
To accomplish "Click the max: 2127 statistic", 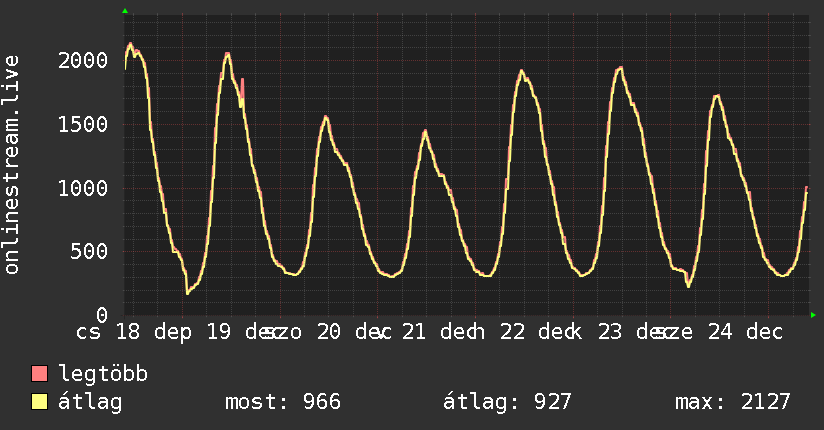I will pyautogui.click(x=733, y=402).
